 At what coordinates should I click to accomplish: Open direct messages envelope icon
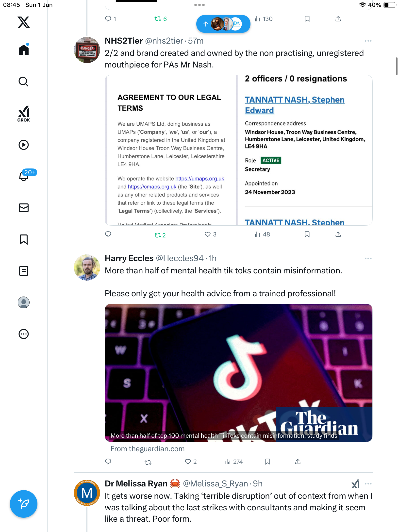pos(24,208)
